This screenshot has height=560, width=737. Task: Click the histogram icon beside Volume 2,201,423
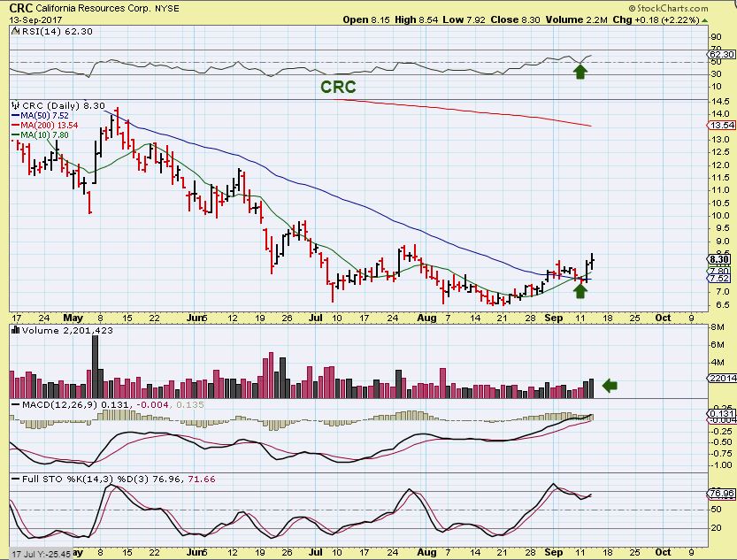tap(16, 330)
